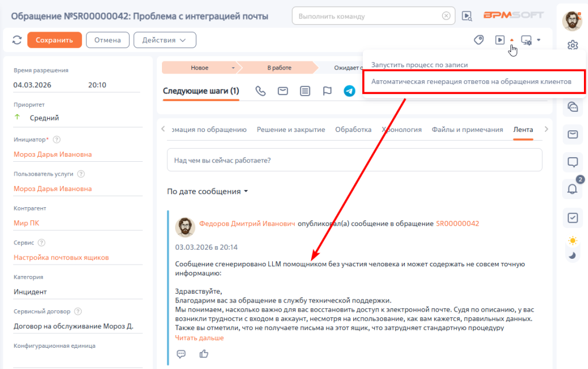
Task: Like the feed message with thumbs-up
Action: 203,354
